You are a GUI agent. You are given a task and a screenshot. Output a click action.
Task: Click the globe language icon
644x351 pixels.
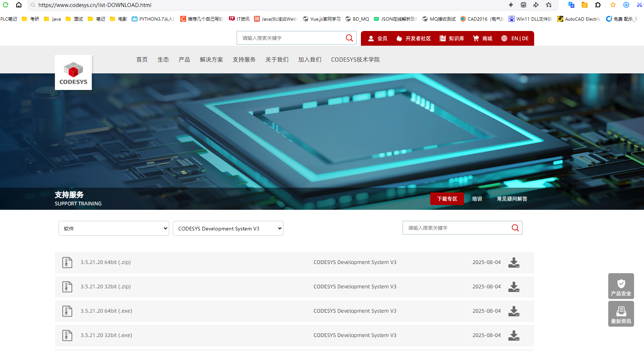[504, 38]
